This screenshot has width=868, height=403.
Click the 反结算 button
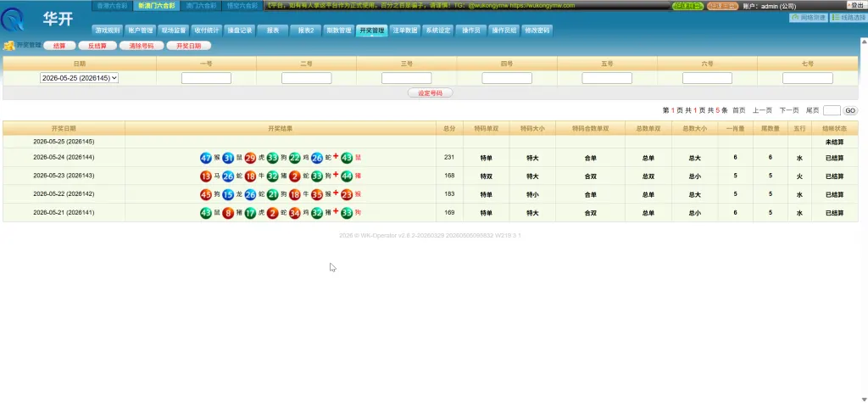click(97, 46)
